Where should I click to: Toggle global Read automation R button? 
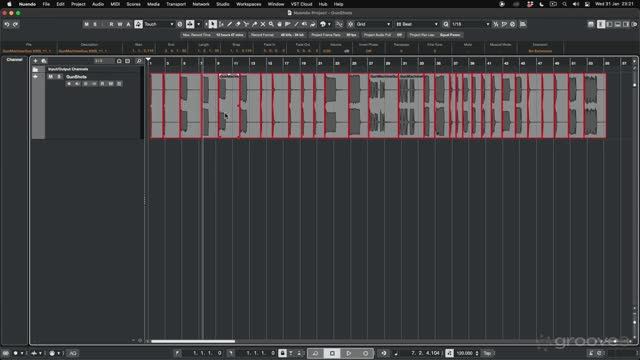click(x=111, y=24)
